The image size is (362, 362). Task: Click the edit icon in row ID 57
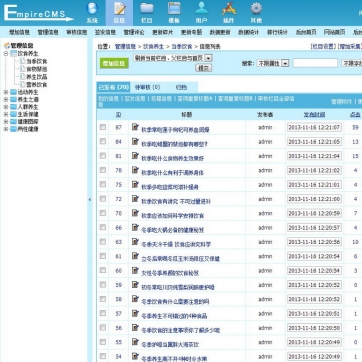click(x=135, y=313)
